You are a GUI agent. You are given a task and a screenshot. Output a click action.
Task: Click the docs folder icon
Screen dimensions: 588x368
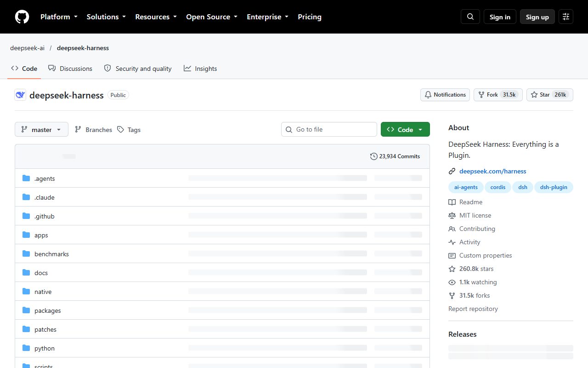tap(26, 273)
